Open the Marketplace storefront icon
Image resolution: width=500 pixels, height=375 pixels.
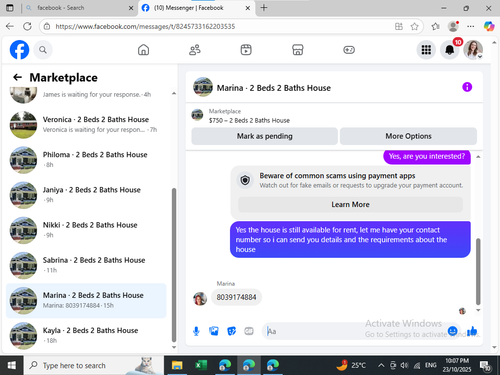pos(298,50)
